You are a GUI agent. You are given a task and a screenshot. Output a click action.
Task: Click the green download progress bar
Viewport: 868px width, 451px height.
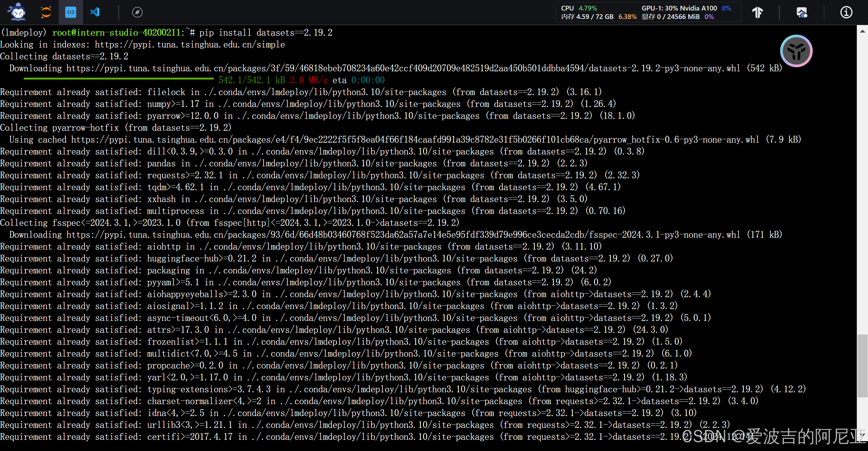[x=118, y=79]
